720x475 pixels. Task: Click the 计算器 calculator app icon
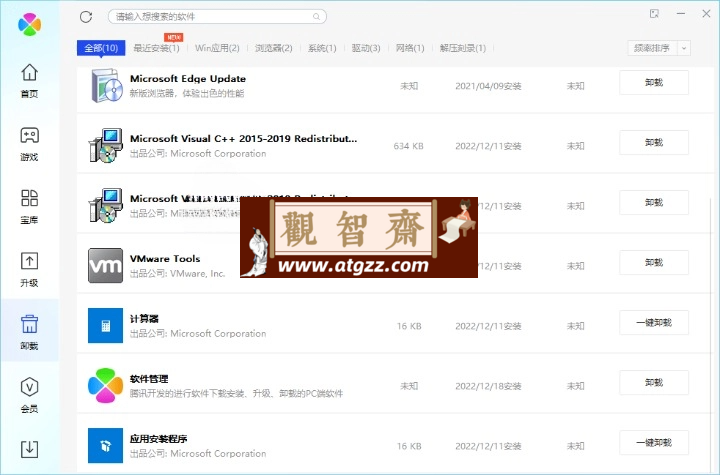106,325
